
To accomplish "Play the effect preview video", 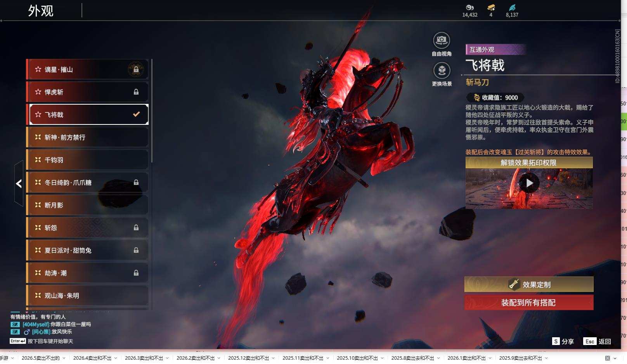I will (x=529, y=183).
